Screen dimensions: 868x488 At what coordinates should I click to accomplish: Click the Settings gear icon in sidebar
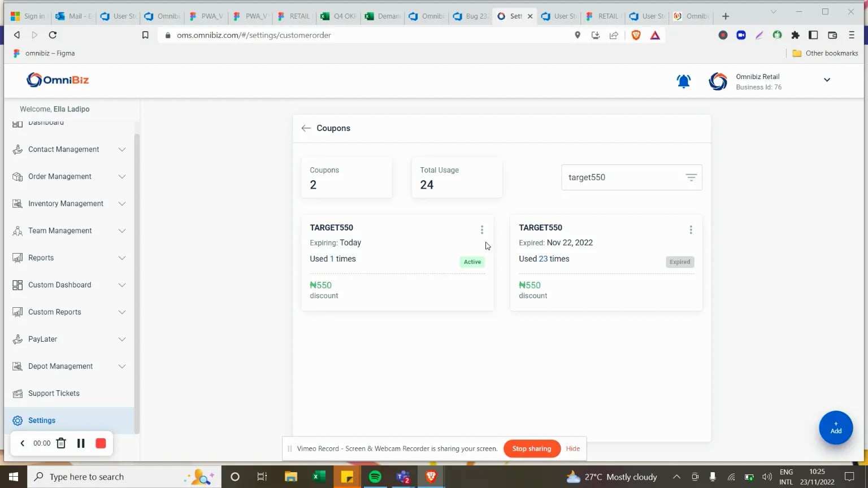18,420
